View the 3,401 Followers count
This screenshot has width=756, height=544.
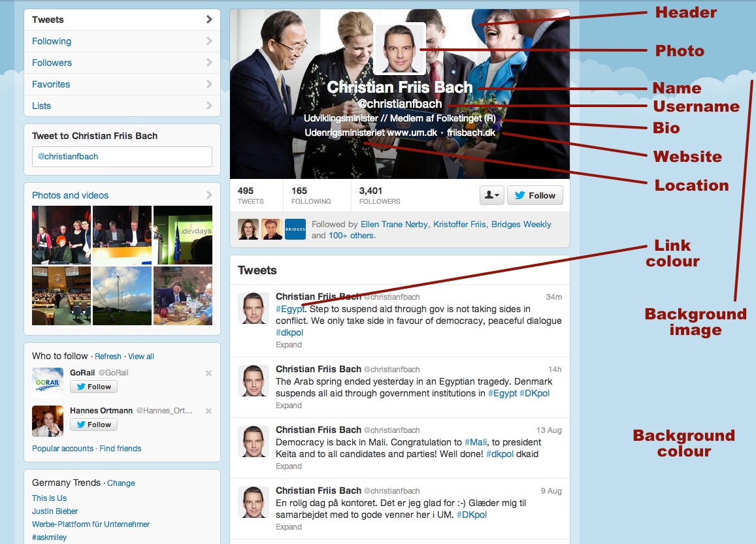(x=380, y=195)
